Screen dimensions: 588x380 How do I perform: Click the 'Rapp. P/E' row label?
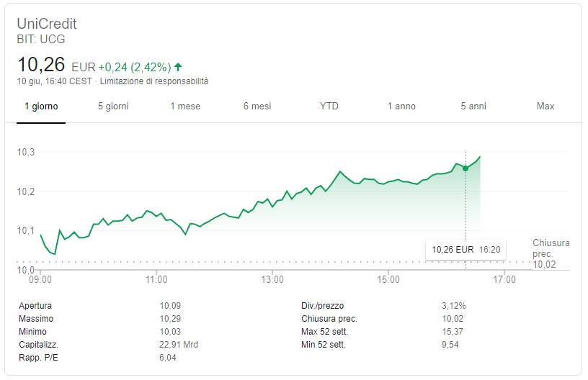click(39, 358)
